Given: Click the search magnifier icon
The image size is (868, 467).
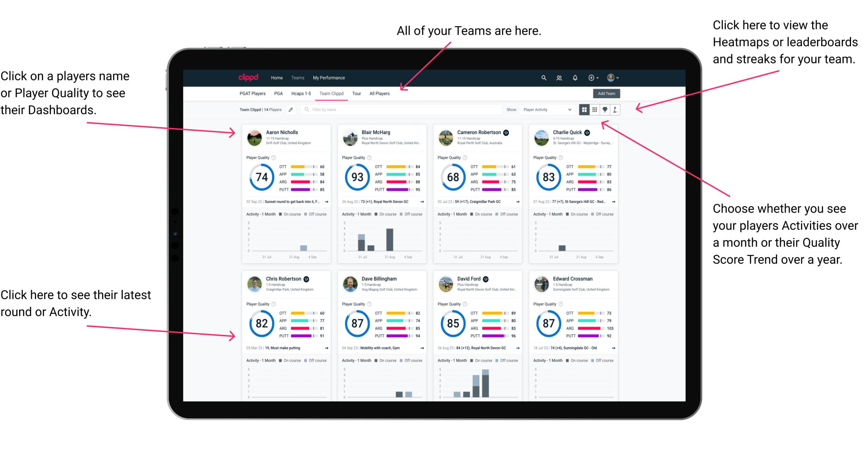Looking at the screenshot, I should coord(542,78).
